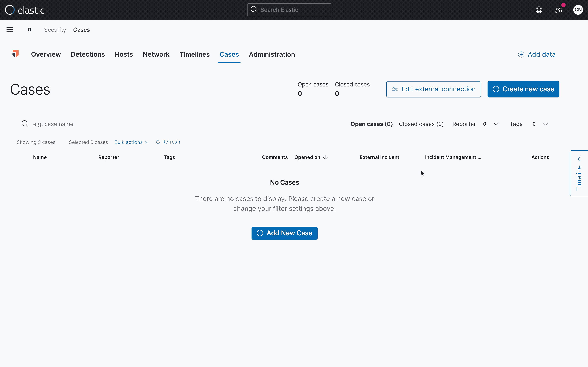Viewport: 588px width, 367px height.
Task: Switch to the Detections tab
Action: point(88,54)
